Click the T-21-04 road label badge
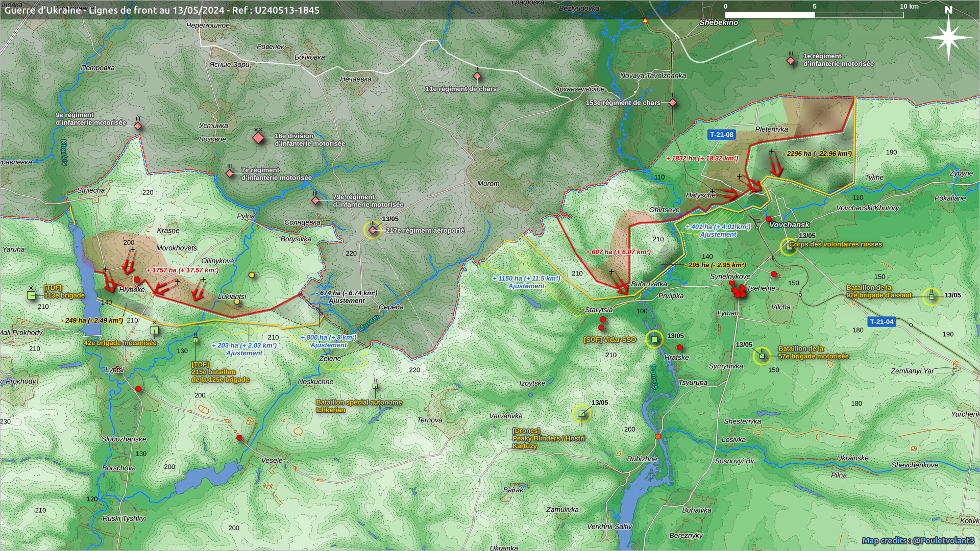Image resolution: width=980 pixels, height=551 pixels. click(x=881, y=322)
